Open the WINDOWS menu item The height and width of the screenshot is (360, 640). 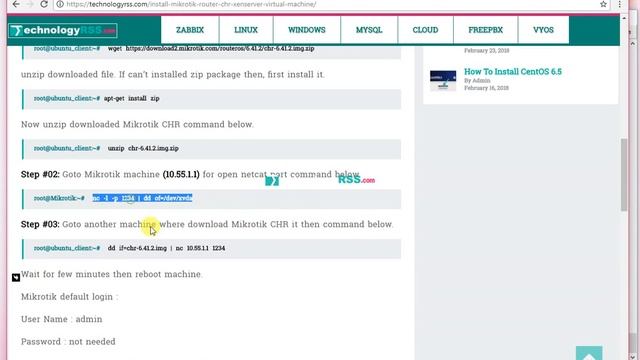click(307, 30)
